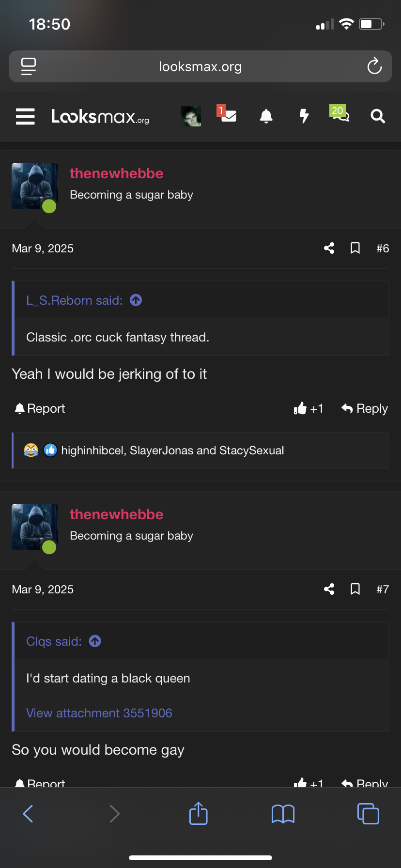Open Safari bookmarks book icon
Screen dimensions: 401x868
[283, 814]
